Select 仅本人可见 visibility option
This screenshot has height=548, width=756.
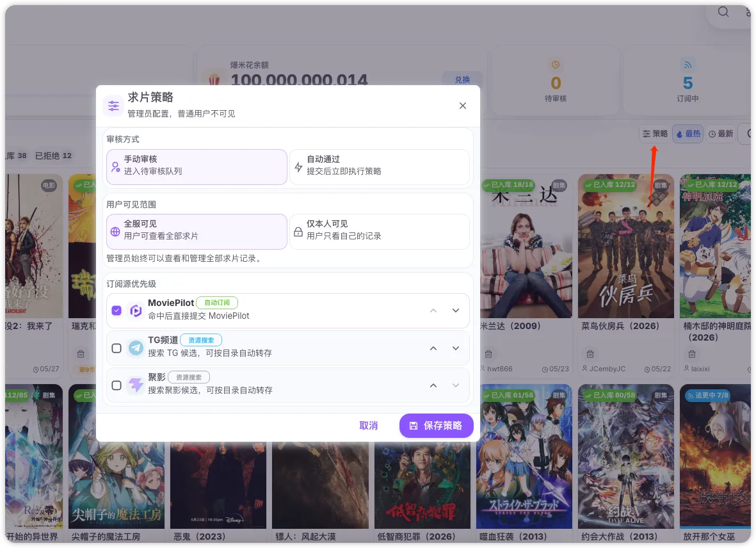pyautogui.click(x=380, y=231)
